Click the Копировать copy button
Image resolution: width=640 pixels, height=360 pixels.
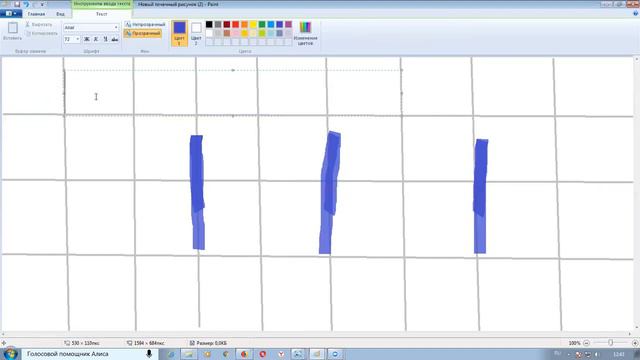coord(42,33)
